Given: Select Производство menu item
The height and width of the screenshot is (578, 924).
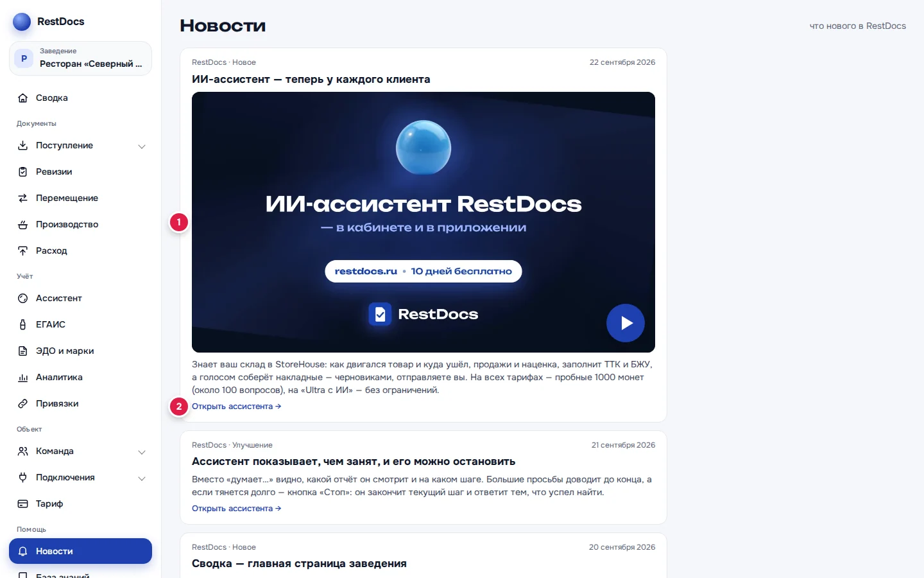Looking at the screenshot, I should click(x=81, y=225).
